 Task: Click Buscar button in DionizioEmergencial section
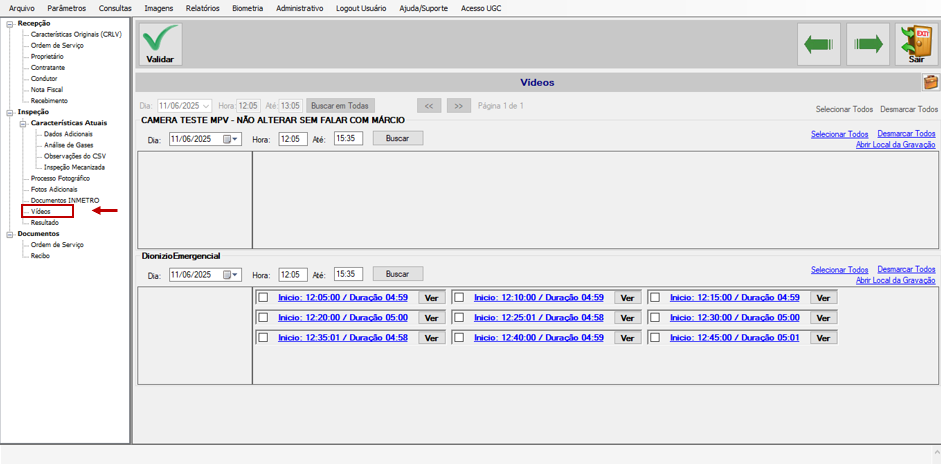[x=398, y=274]
